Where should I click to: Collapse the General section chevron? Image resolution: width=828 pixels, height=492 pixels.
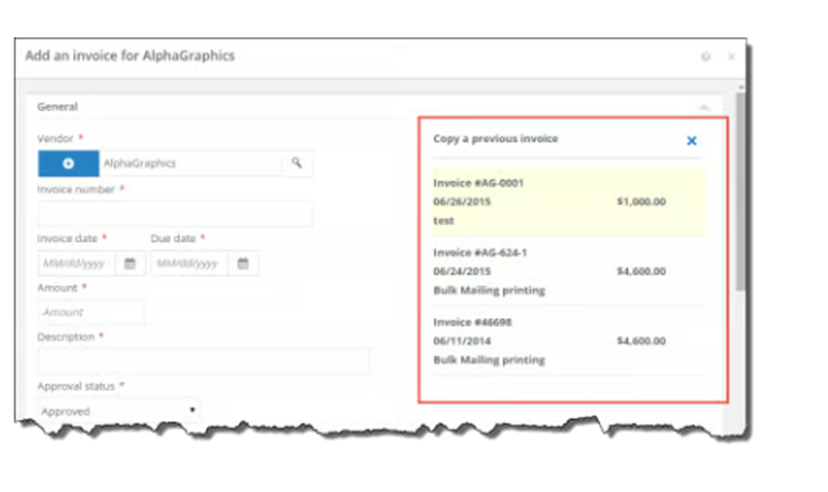704,107
